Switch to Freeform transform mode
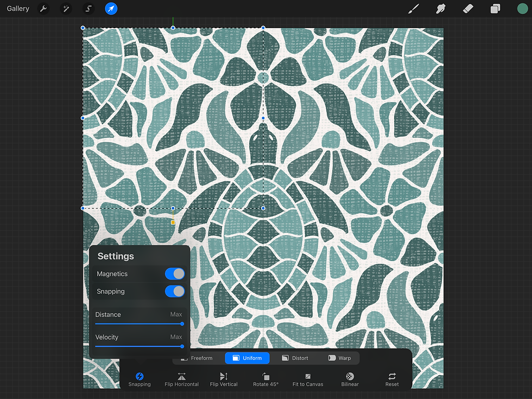The width and height of the screenshot is (532, 399). (201, 358)
